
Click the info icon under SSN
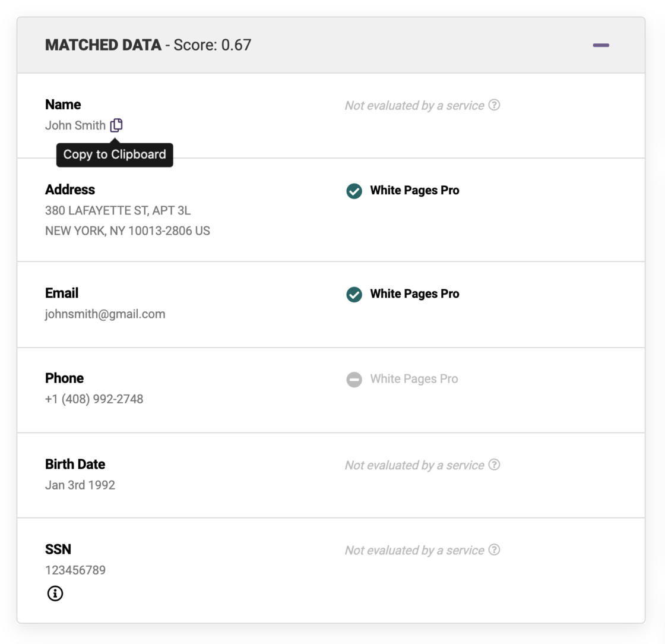55,594
